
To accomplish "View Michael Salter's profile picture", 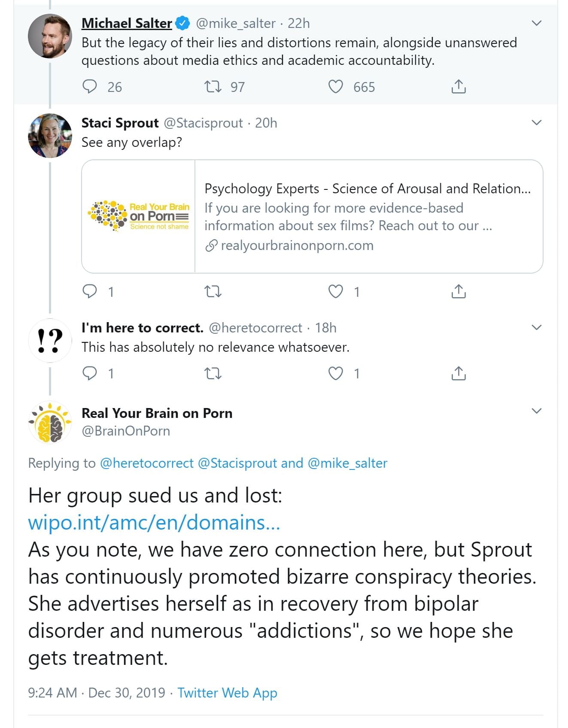I will (x=50, y=36).
